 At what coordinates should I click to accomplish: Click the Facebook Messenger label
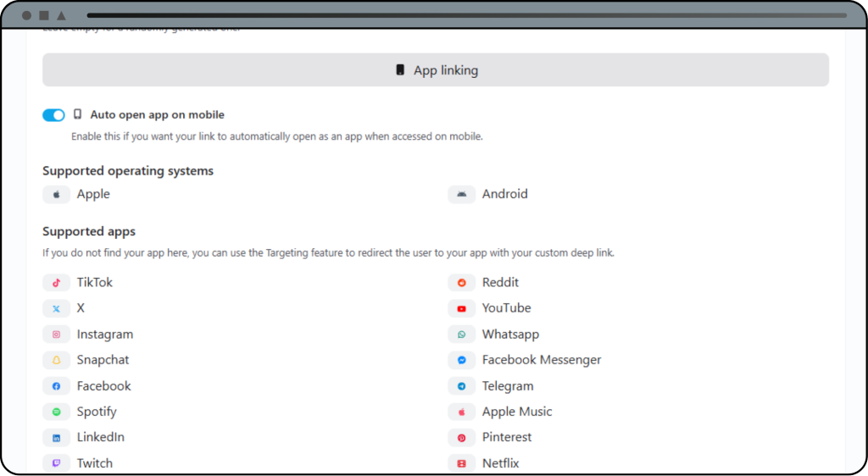(x=542, y=360)
